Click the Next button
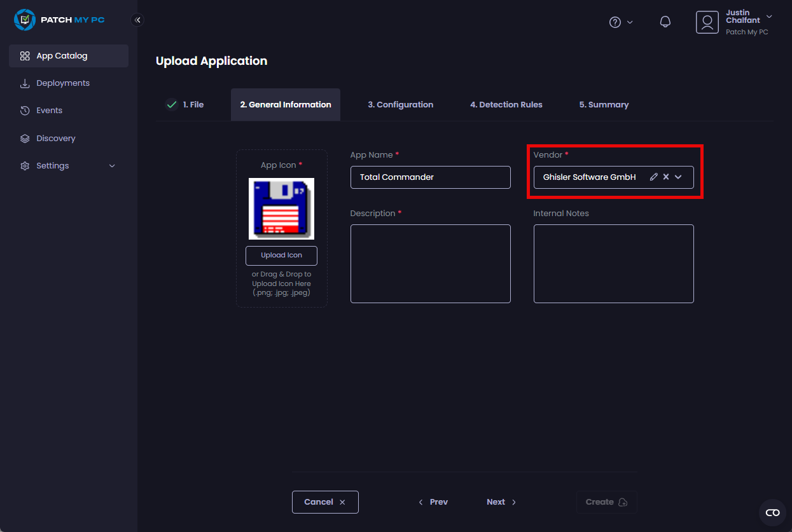The width and height of the screenshot is (792, 532). pyautogui.click(x=501, y=502)
